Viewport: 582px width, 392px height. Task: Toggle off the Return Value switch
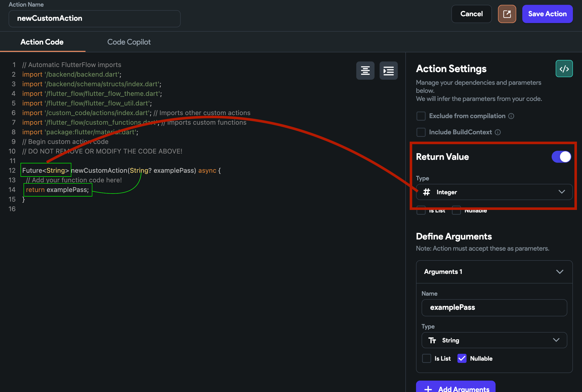coord(561,157)
